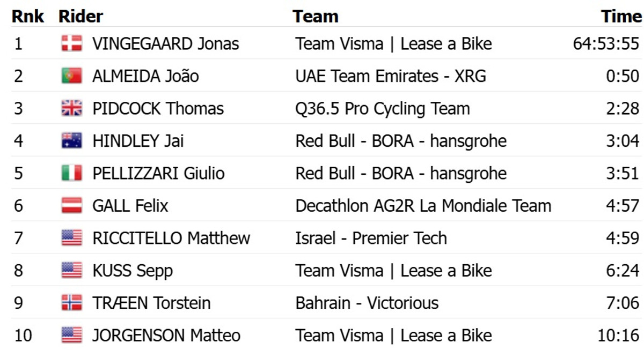Open Decathlon AG2R La Mondiale Team link
Screen dimensions: 644x350
[423, 206]
